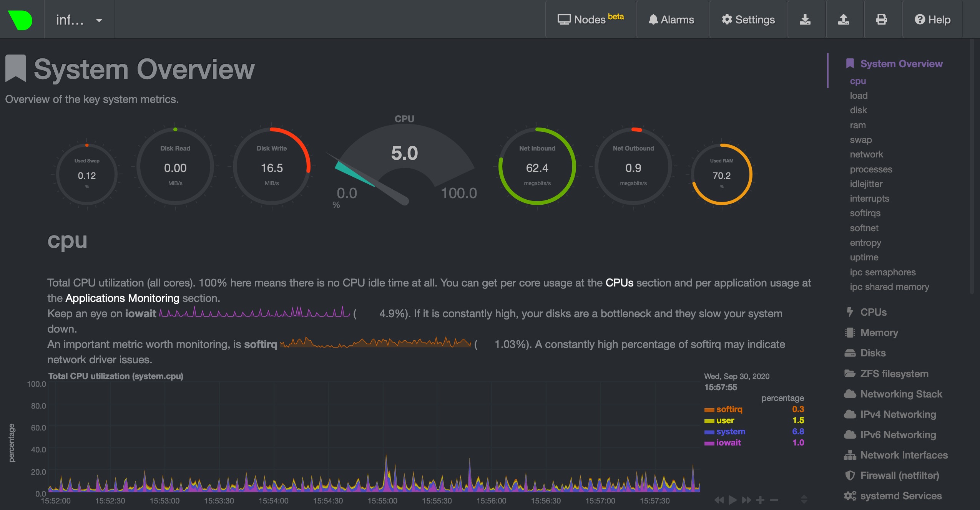Toggle iowait dimension in chart legend

pos(728,443)
